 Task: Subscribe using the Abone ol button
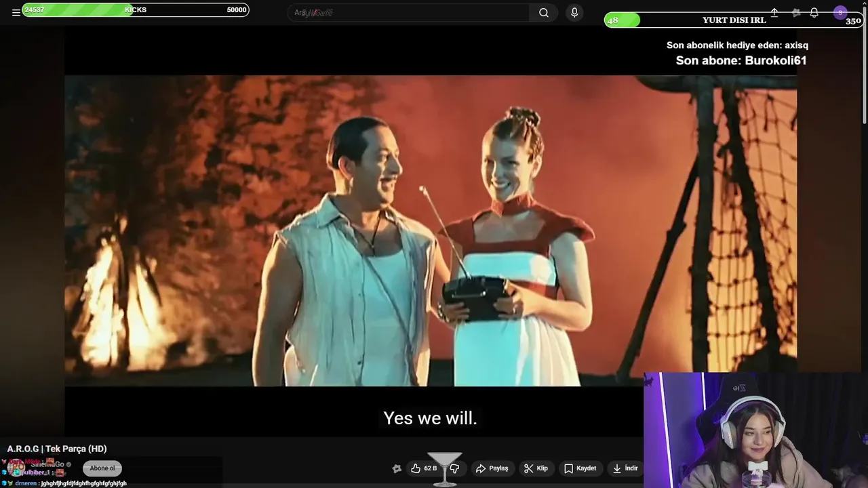click(x=102, y=468)
